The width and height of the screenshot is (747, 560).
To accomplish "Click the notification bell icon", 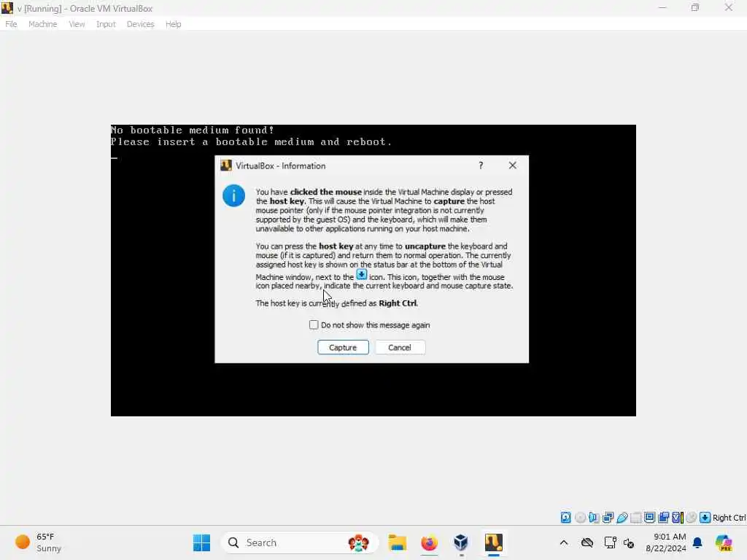I will [x=697, y=542].
